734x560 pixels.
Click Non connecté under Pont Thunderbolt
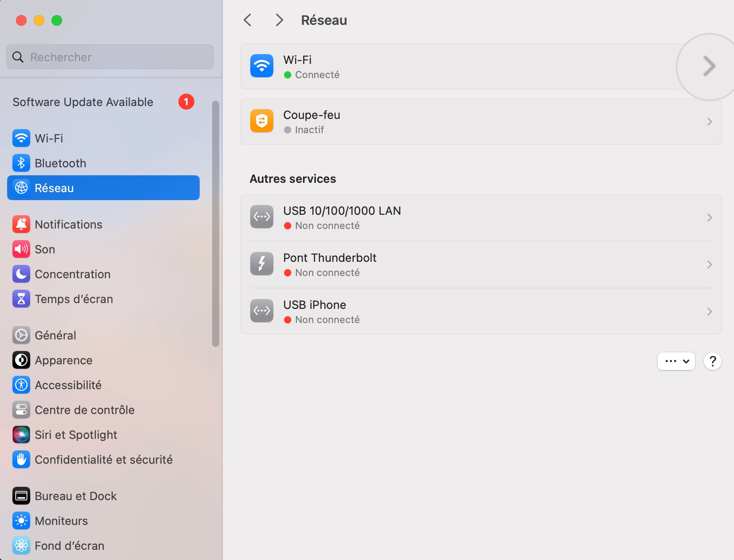(328, 273)
